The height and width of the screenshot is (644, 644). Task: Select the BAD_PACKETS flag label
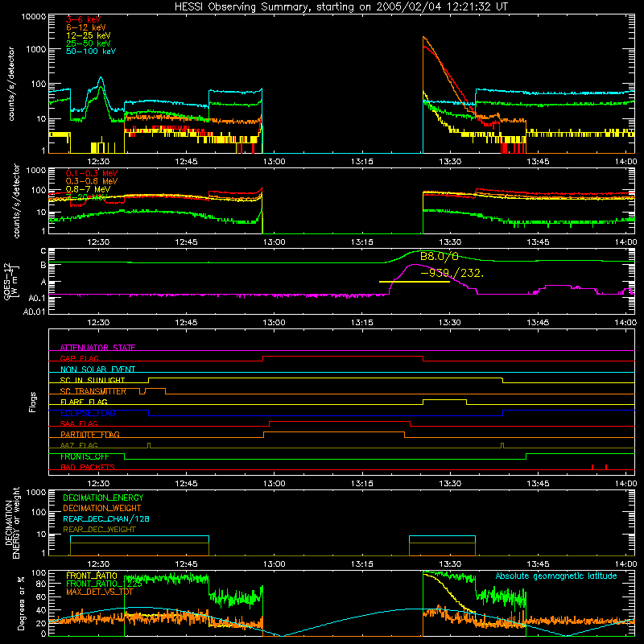pos(88,467)
